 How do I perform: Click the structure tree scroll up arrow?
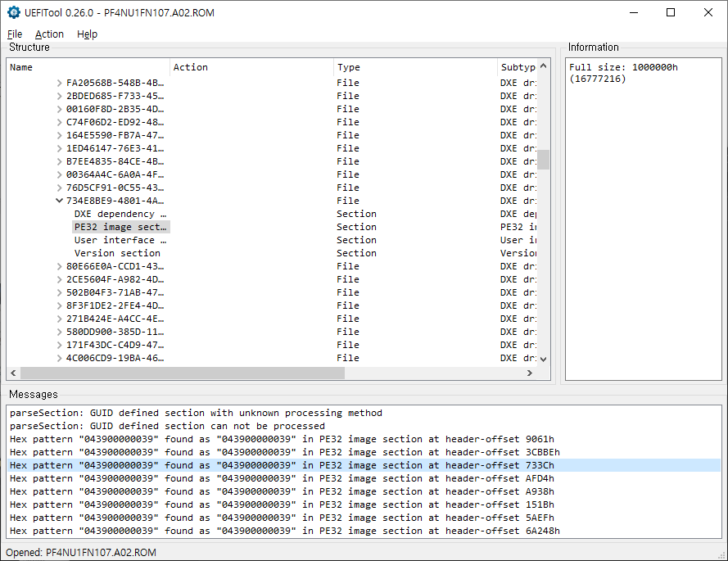click(x=543, y=66)
